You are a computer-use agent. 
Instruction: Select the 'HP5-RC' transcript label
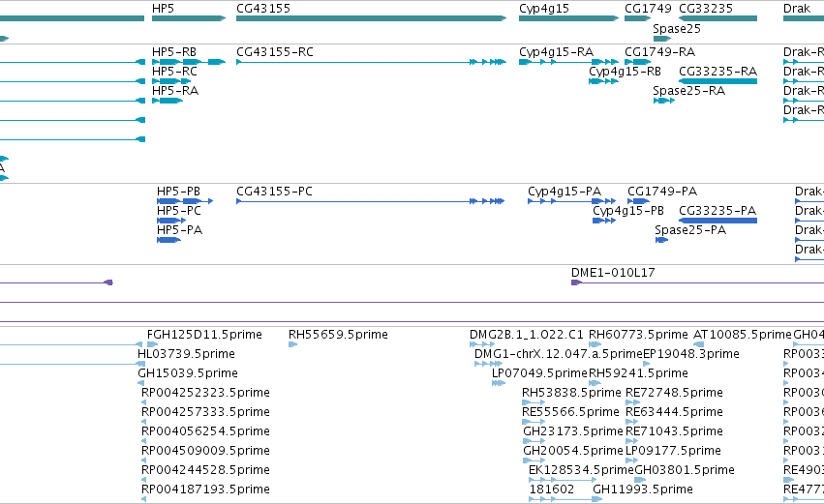pyautogui.click(x=174, y=72)
